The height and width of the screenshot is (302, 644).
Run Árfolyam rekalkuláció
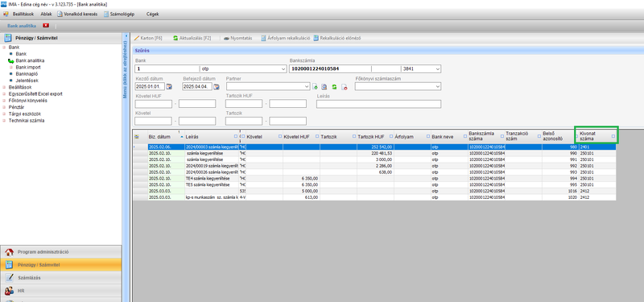click(x=285, y=38)
